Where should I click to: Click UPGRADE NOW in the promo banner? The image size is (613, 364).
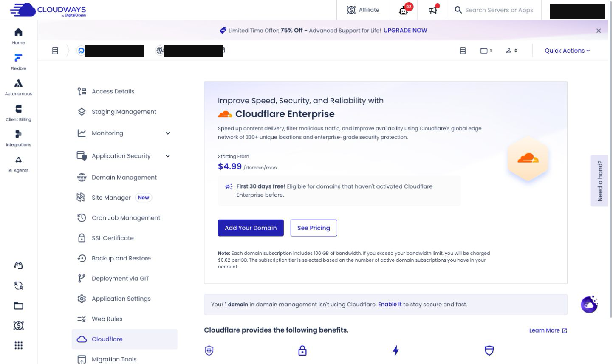click(405, 31)
